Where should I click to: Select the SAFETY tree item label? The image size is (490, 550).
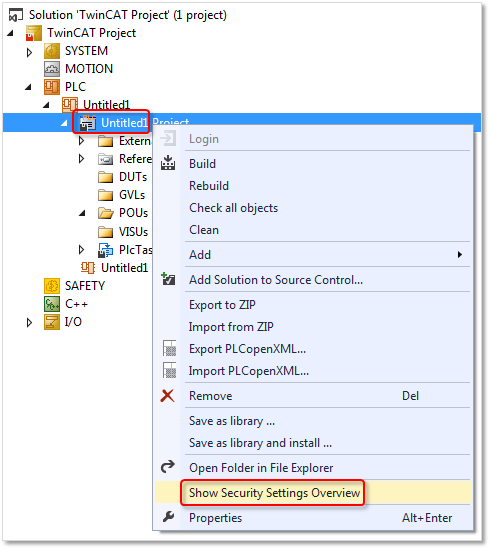[85, 286]
